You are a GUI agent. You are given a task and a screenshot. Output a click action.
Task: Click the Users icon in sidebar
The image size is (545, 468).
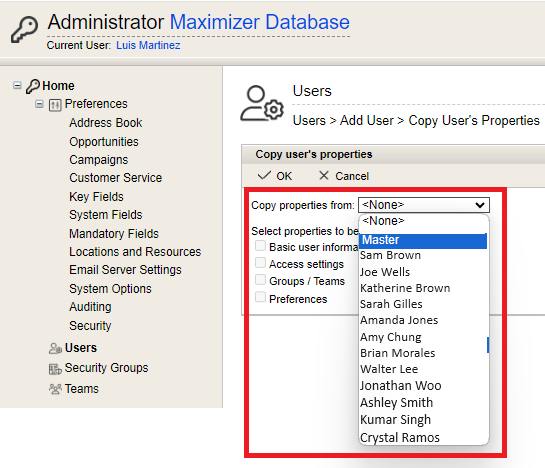[x=55, y=348]
